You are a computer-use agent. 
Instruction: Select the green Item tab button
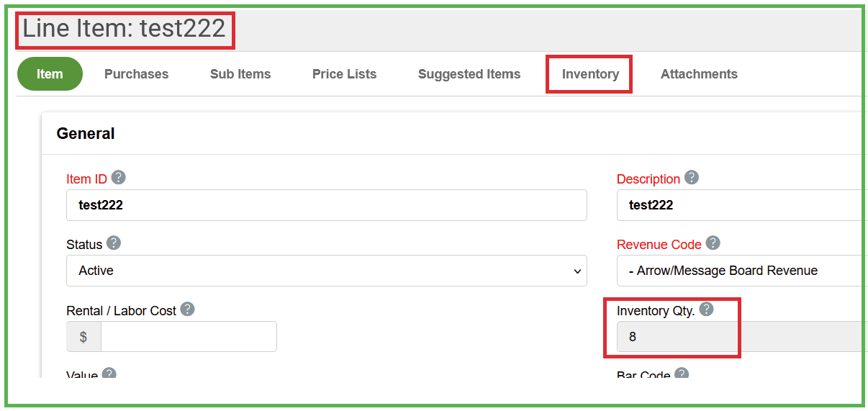click(50, 74)
